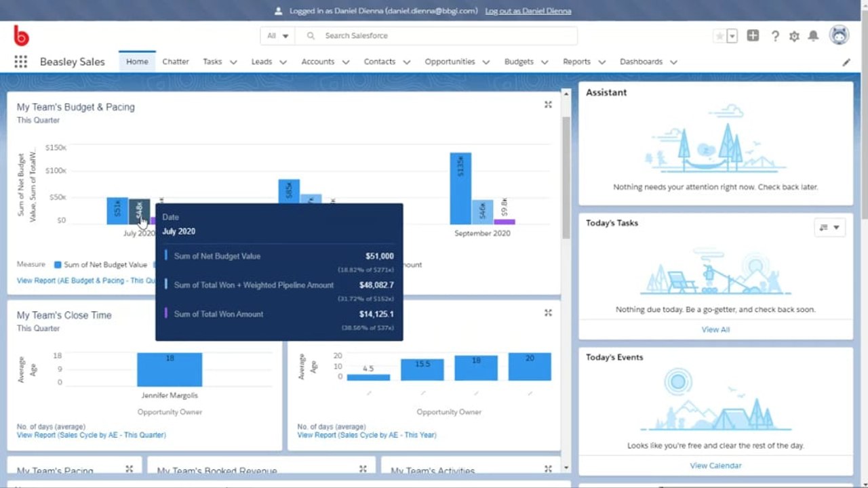
Task: Open the Setup gear icon
Action: click(794, 36)
